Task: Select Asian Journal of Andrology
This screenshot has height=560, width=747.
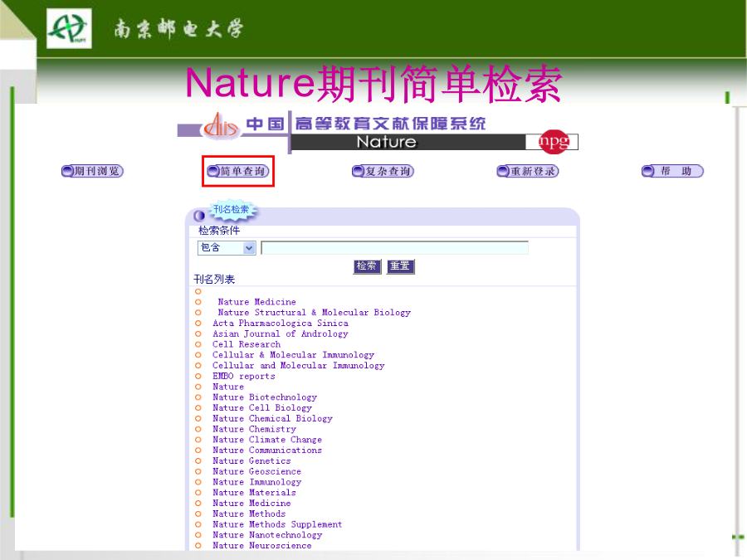Action: pyautogui.click(x=281, y=334)
